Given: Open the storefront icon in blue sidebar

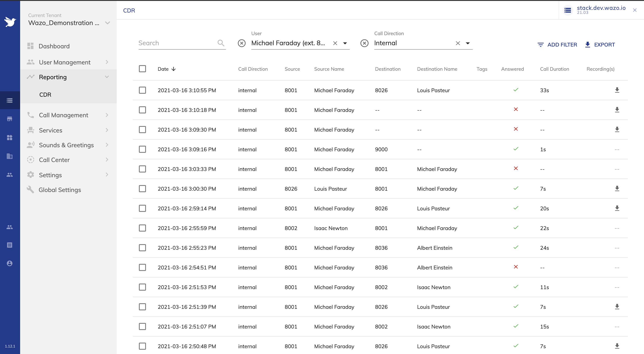Looking at the screenshot, I should [x=10, y=119].
